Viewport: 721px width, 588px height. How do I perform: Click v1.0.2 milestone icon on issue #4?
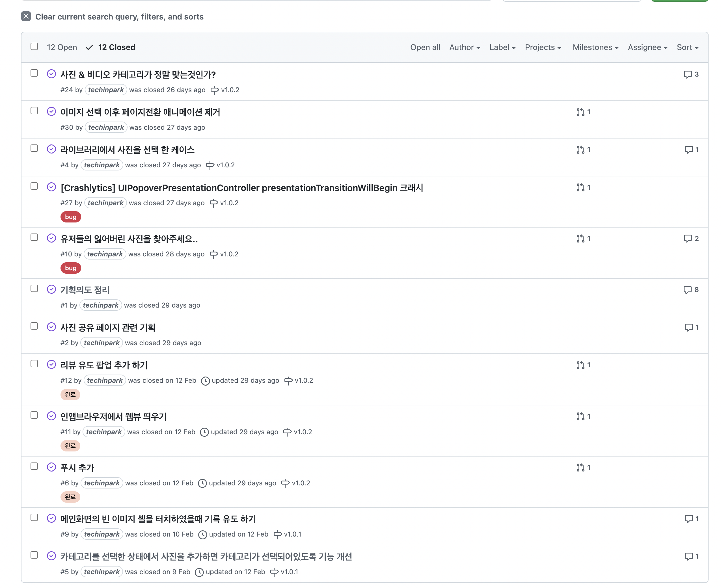pos(210,165)
